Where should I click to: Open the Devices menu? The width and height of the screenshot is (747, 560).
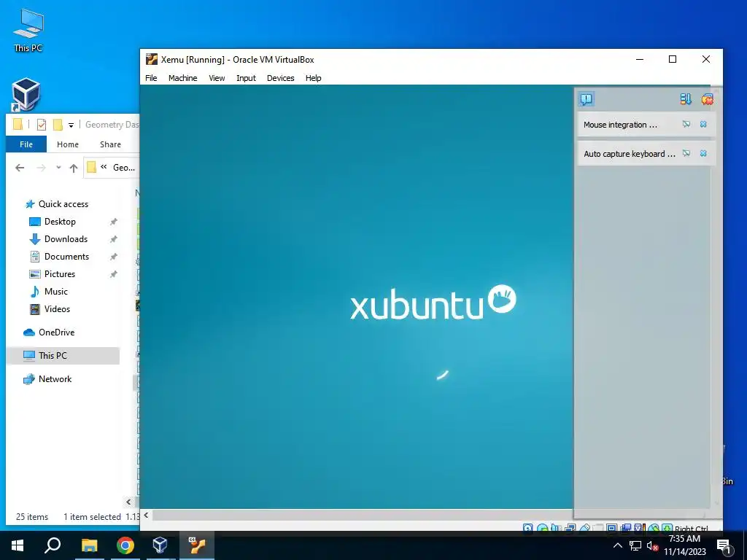280,78
